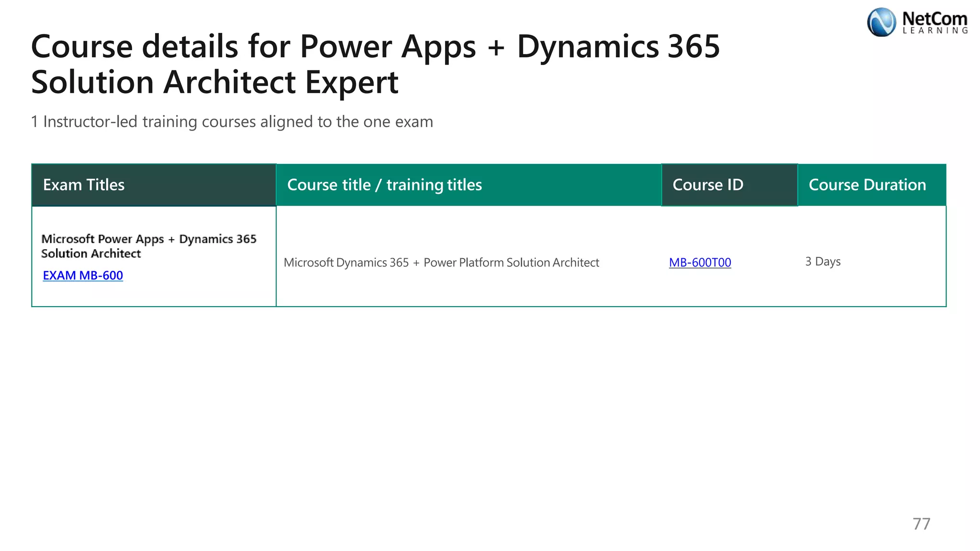Select the course title Microsoft Dynamics 365 + Power Platform Solution Architect
980x551 pixels.
[441, 263]
